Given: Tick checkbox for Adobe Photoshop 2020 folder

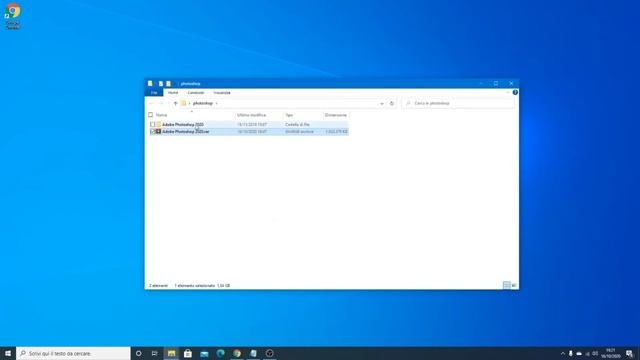Looking at the screenshot, I should (x=153, y=124).
